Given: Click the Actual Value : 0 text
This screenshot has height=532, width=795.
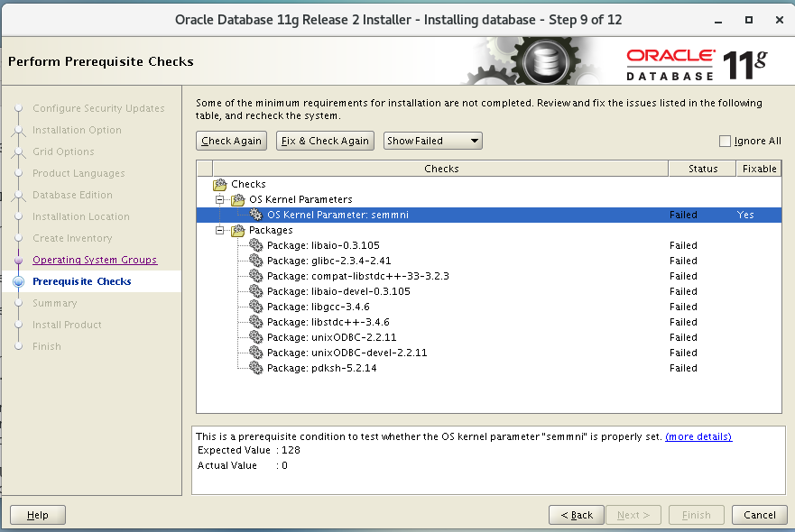Looking at the screenshot, I should (243, 465).
